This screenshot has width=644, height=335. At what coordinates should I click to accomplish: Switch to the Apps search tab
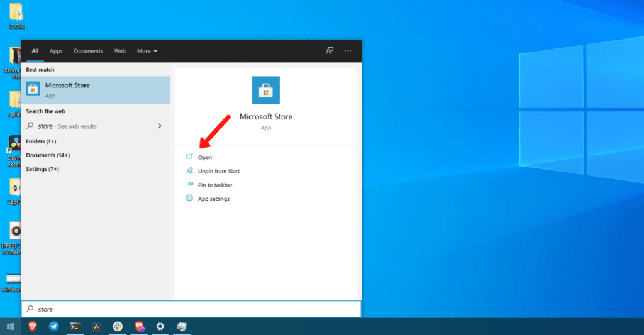pos(56,51)
